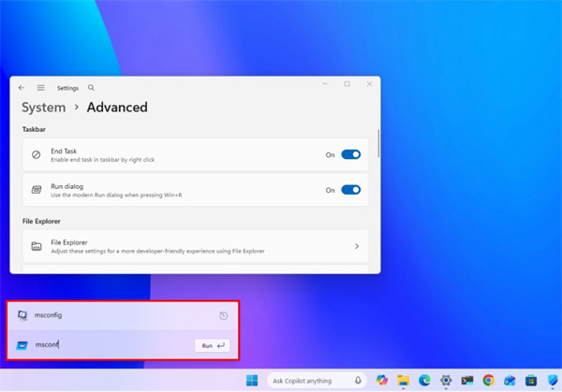The image size is (562, 392).
Task: Launch Copilot from the taskbar
Action: click(x=382, y=380)
